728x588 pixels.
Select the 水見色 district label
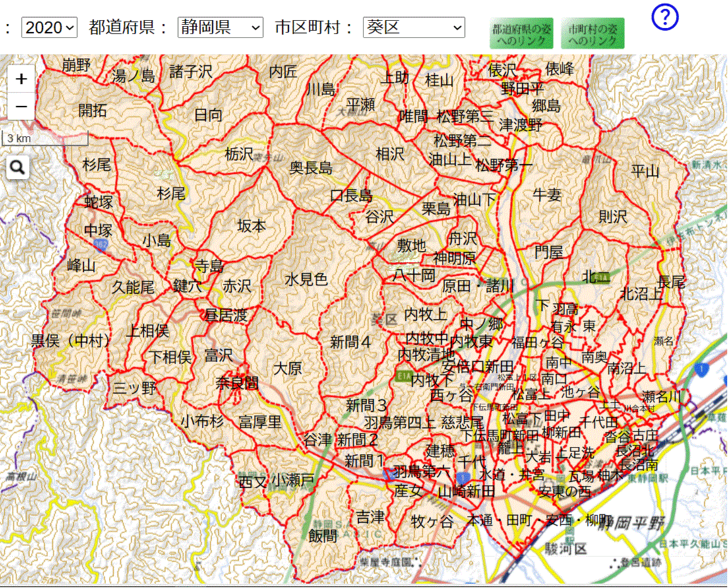(306, 279)
